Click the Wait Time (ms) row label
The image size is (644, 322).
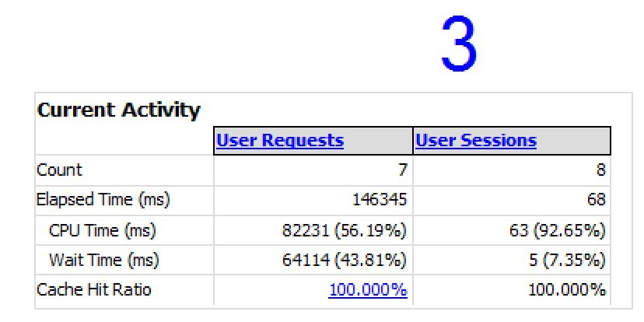click(103, 260)
